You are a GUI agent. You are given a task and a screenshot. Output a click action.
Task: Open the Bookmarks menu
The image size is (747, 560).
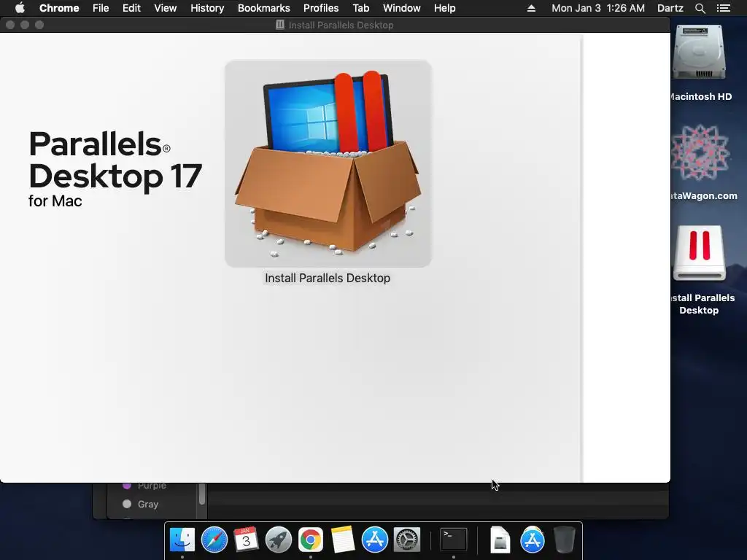point(264,8)
